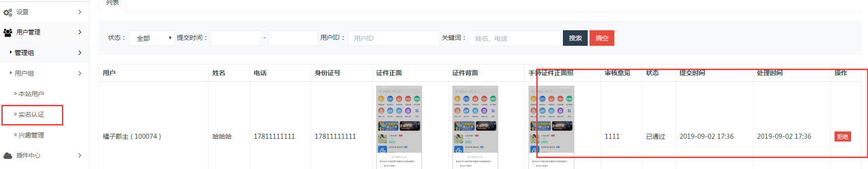The width and height of the screenshot is (868, 169).
Task: Expand the 设置 menu chevron
Action: tap(80, 12)
